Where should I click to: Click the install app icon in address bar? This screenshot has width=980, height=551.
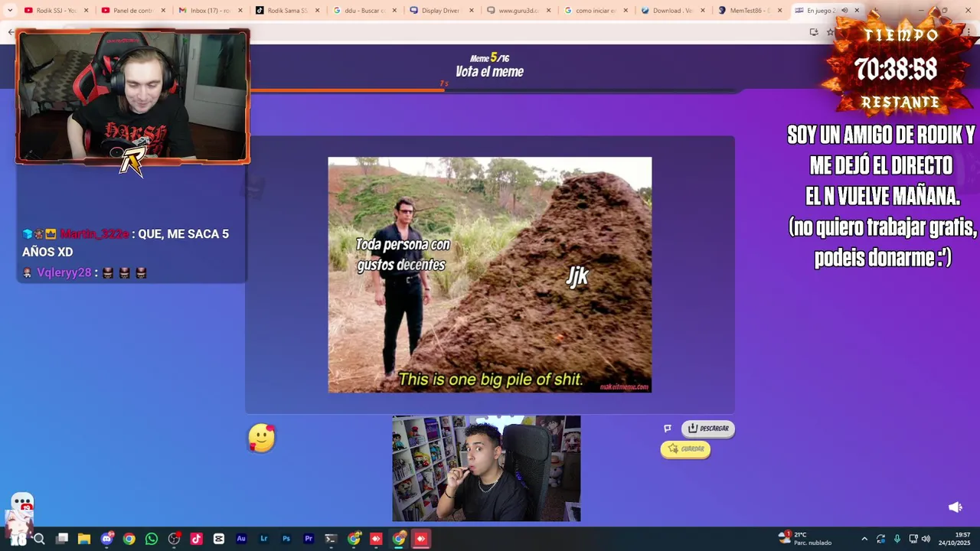813,32
